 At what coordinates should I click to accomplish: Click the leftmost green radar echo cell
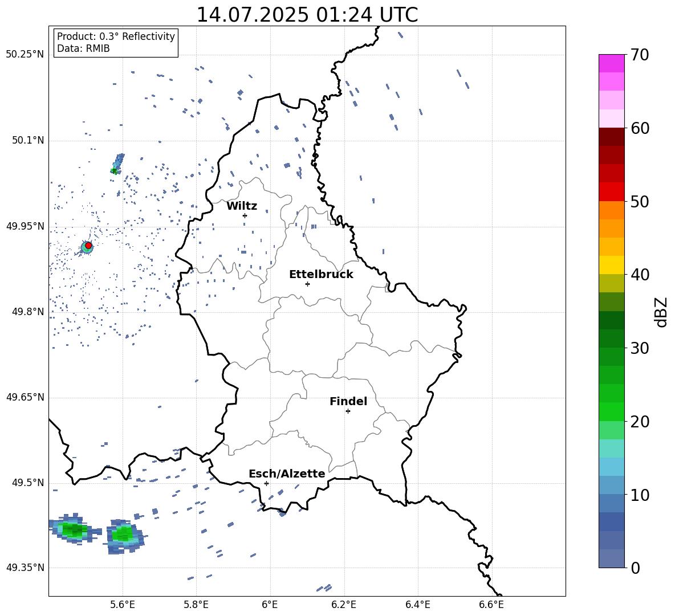coord(74,529)
